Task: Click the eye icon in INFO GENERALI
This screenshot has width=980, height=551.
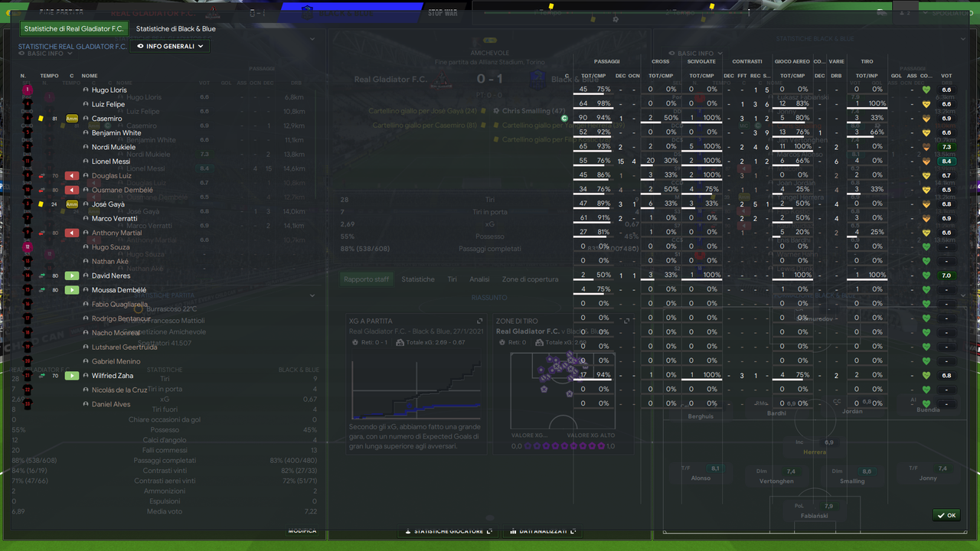Action: pyautogui.click(x=142, y=46)
